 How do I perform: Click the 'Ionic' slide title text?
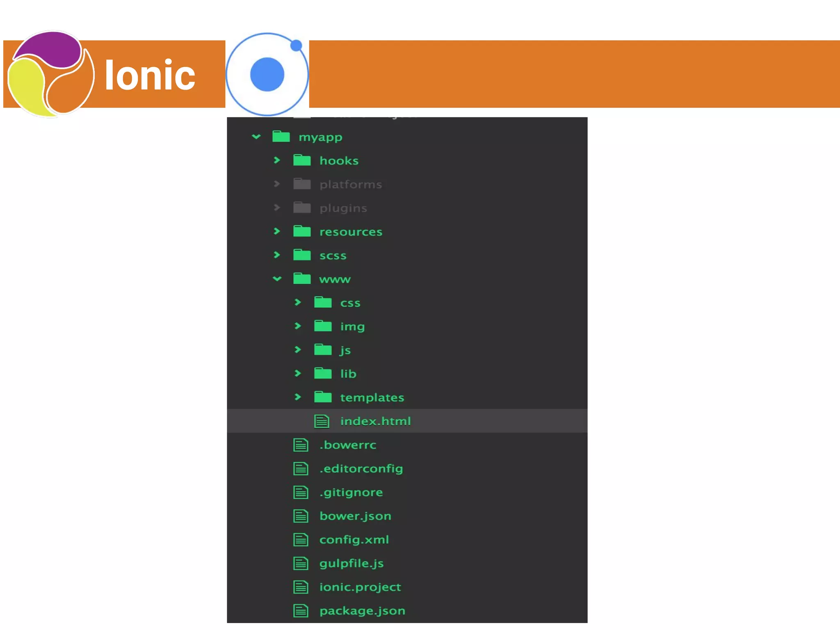coord(150,74)
